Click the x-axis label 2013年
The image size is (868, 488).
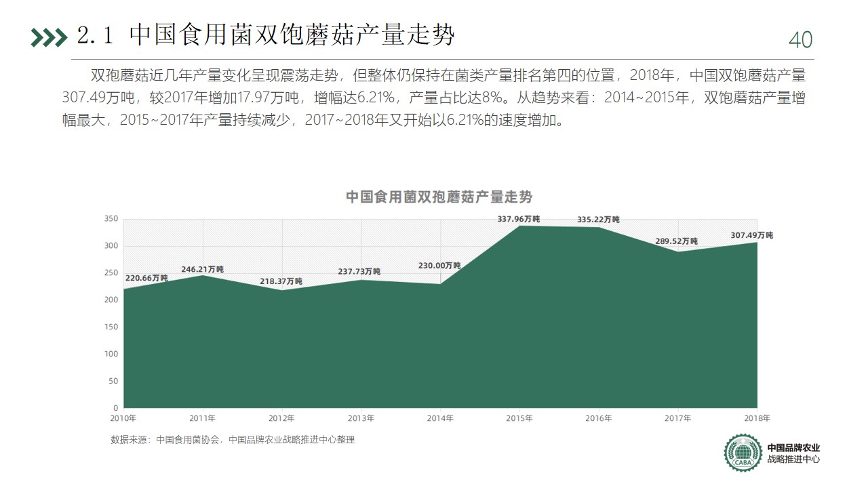coord(361,418)
